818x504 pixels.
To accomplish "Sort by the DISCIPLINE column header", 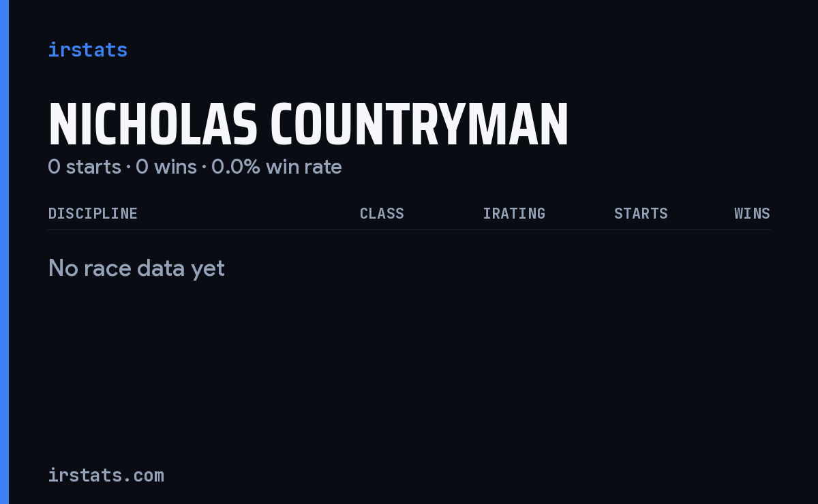I will click(x=93, y=213).
